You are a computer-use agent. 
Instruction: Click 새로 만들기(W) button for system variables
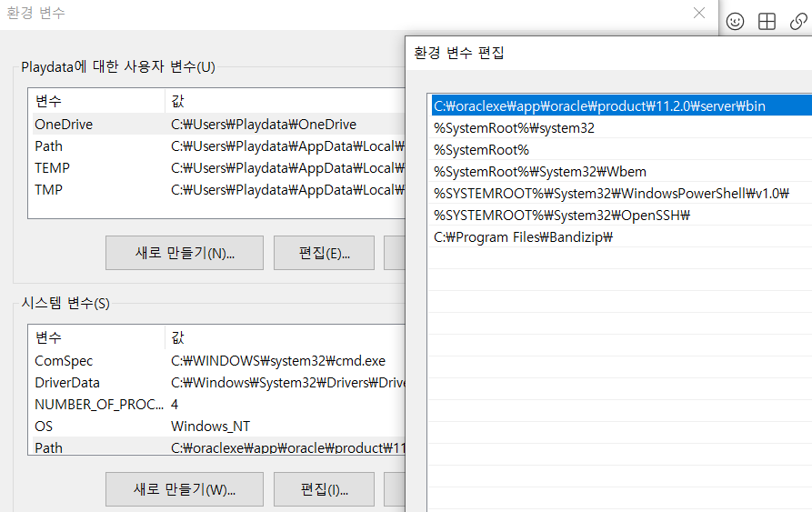pyautogui.click(x=185, y=489)
